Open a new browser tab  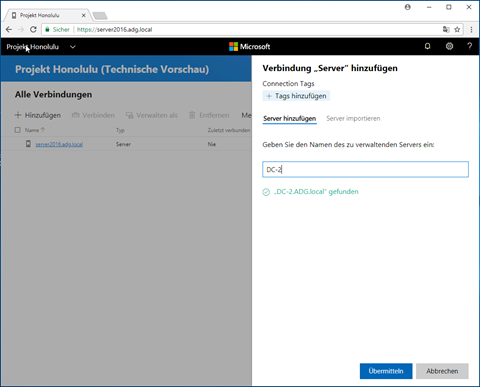(x=100, y=16)
